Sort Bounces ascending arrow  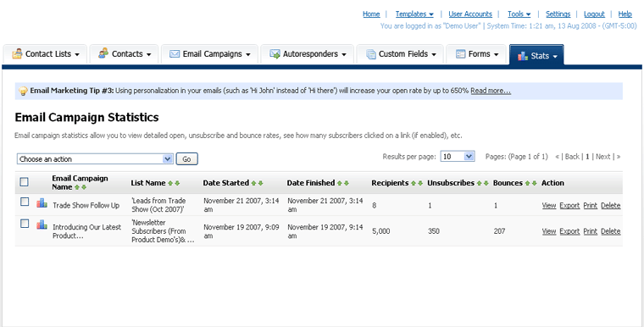[528, 183]
